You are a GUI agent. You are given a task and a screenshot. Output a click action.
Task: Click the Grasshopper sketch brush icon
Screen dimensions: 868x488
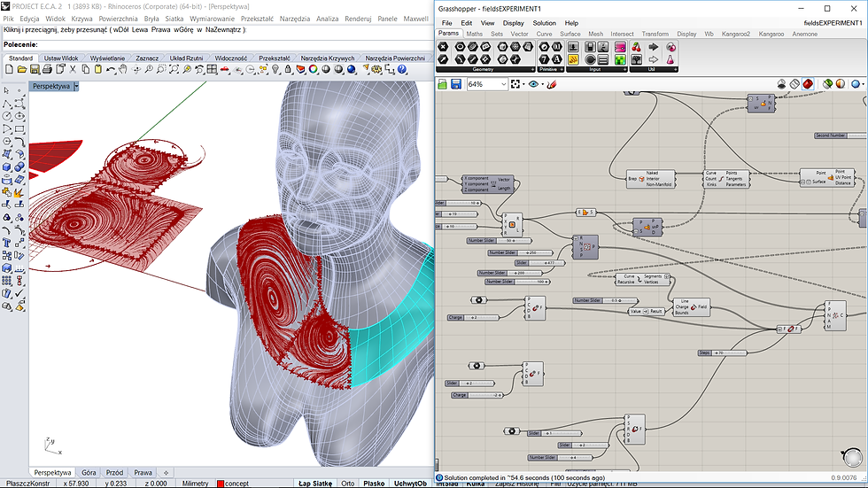[x=551, y=84]
